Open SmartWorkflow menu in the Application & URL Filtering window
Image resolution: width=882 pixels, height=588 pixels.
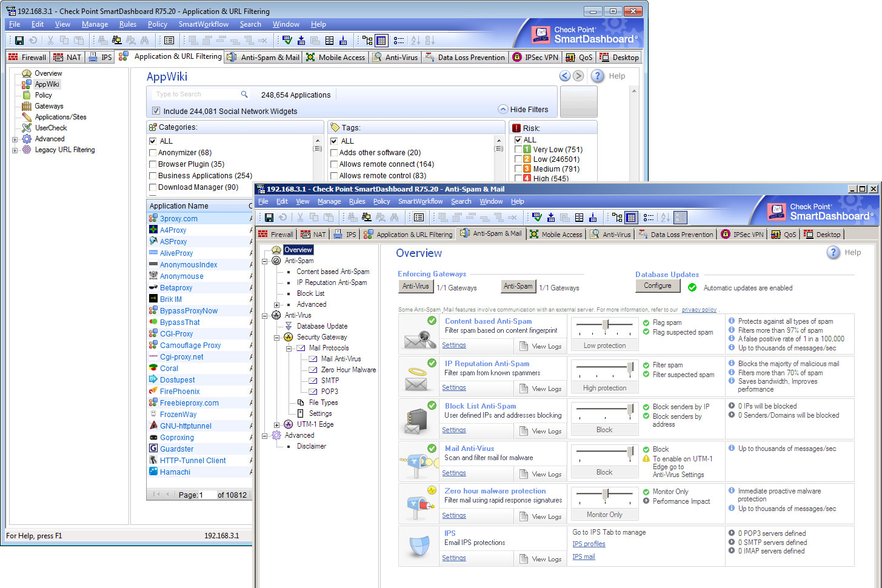coord(203,24)
